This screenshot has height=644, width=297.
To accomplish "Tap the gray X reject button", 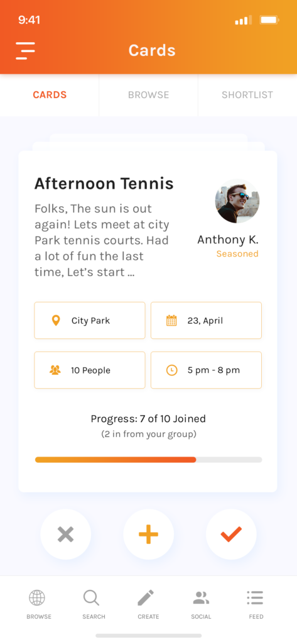I will (66, 535).
